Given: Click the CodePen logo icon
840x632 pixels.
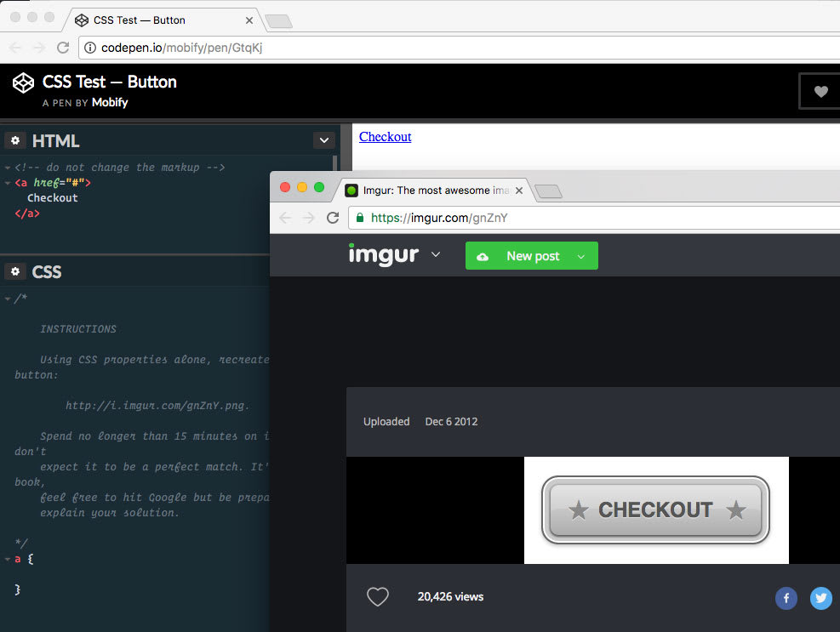Looking at the screenshot, I should [x=22, y=83].
